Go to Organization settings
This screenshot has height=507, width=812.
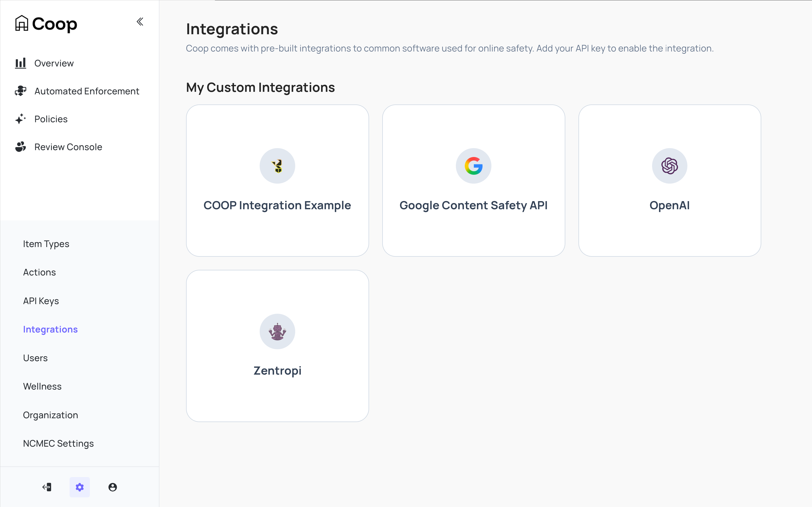coord(50,415)
